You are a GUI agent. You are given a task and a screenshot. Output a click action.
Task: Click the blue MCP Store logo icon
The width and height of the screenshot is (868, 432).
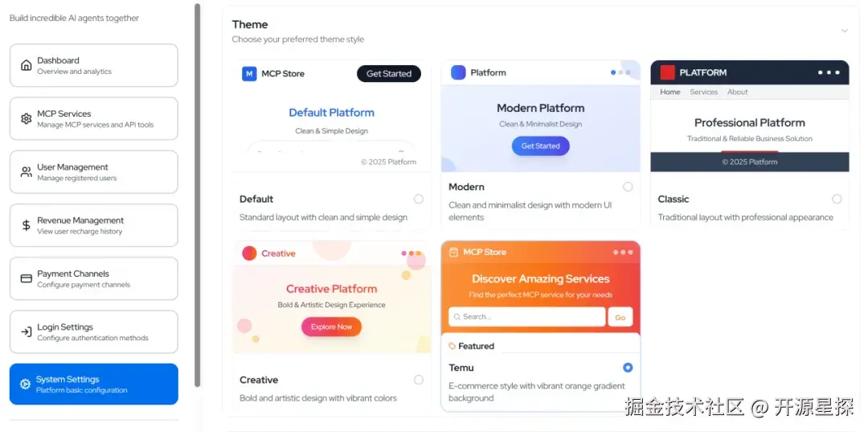click(249, 74)
